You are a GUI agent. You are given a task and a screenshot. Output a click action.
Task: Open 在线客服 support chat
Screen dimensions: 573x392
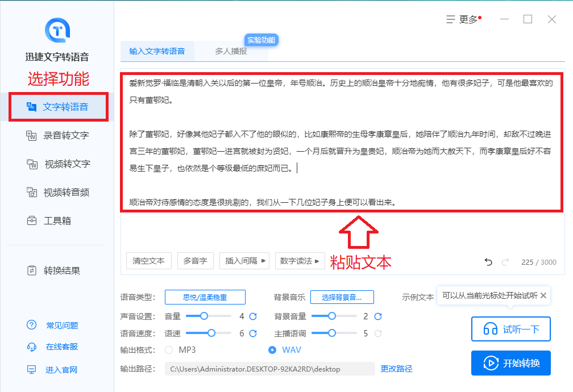[61, 347]
